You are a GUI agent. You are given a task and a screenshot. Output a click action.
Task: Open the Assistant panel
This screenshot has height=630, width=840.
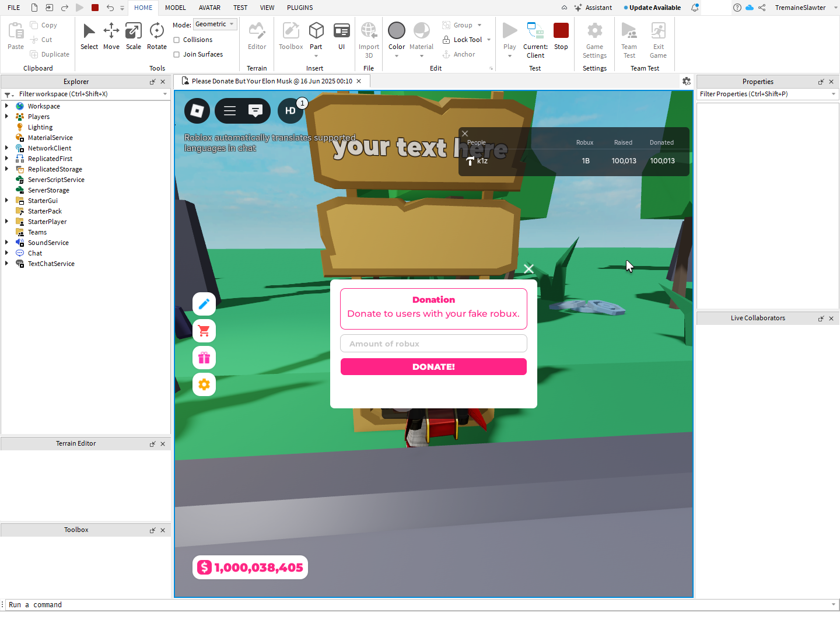point(593,8)
